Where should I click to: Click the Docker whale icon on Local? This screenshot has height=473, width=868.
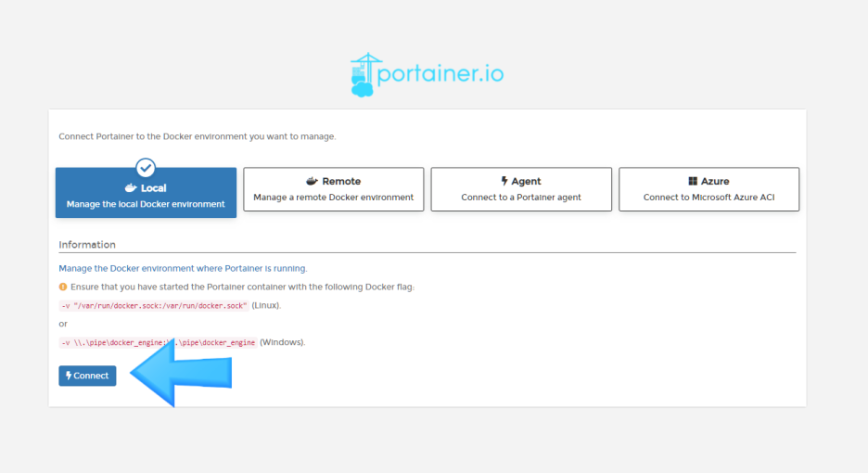pyautogui.click(x=131, y=187)
